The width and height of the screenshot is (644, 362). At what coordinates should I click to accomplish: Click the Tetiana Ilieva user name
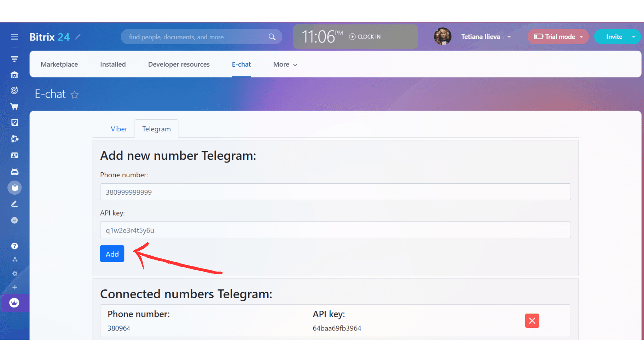point(480,37)
